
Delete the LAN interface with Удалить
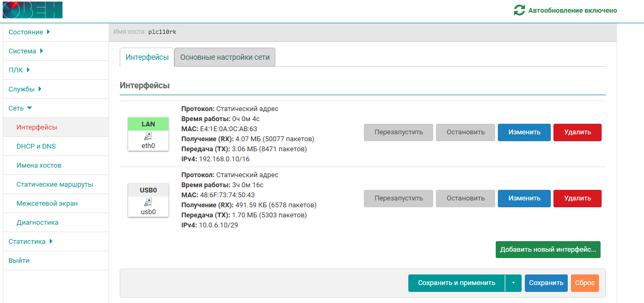pos(577,132)
